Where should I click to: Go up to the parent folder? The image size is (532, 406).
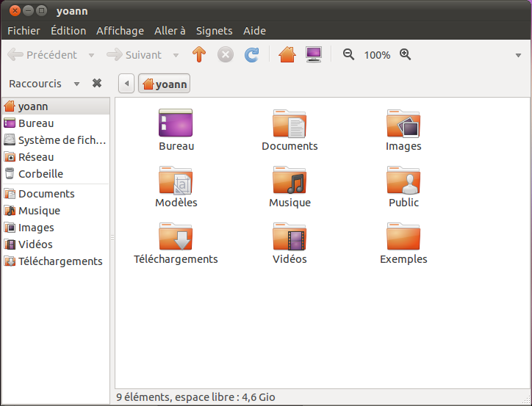(x=199, y=54)
